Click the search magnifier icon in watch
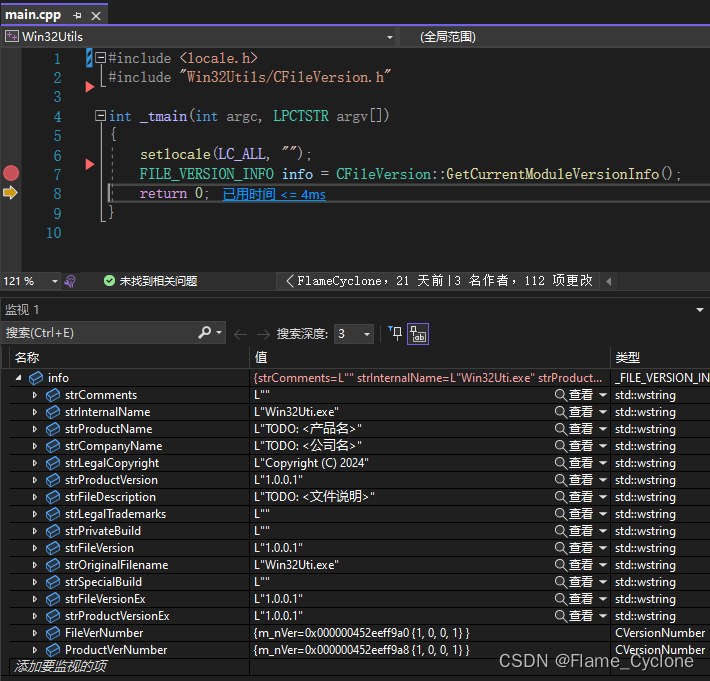The image size is (710, 681). [205, 333]
